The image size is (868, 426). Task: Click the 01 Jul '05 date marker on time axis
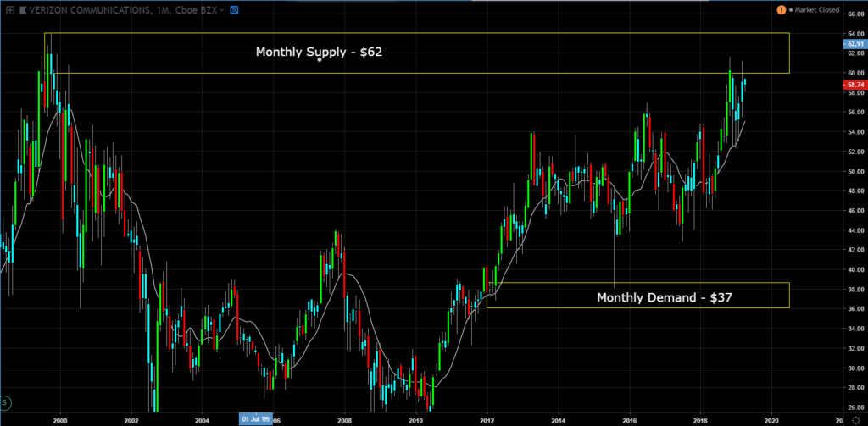[x=255, y=420]
